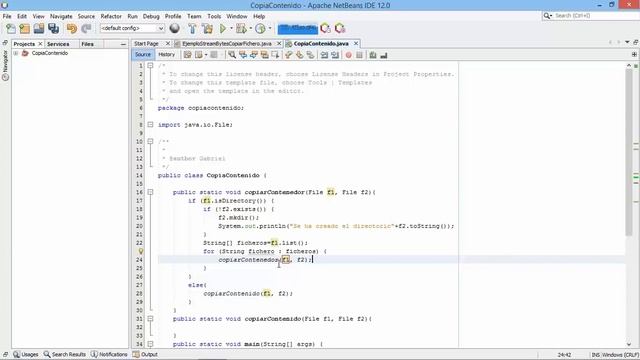
Task: Open the Run Project dropdown arrow
Action: (x=231, y=29)
